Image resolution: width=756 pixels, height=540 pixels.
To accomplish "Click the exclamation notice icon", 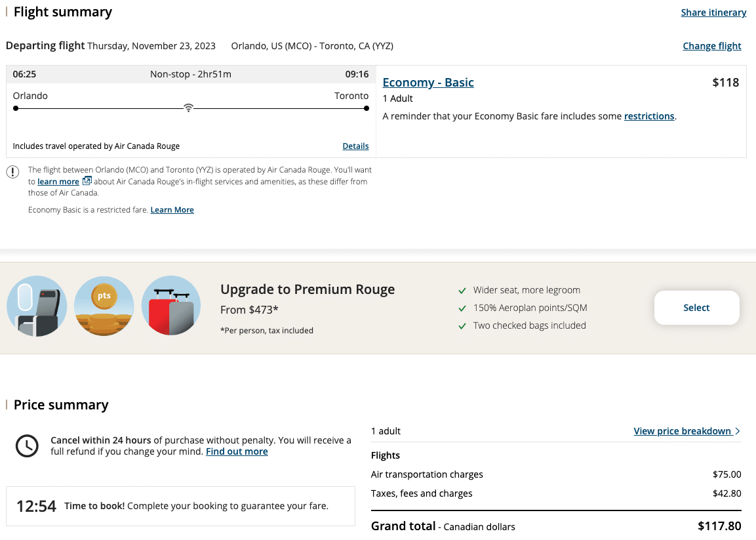I will (x=12, y=172).
